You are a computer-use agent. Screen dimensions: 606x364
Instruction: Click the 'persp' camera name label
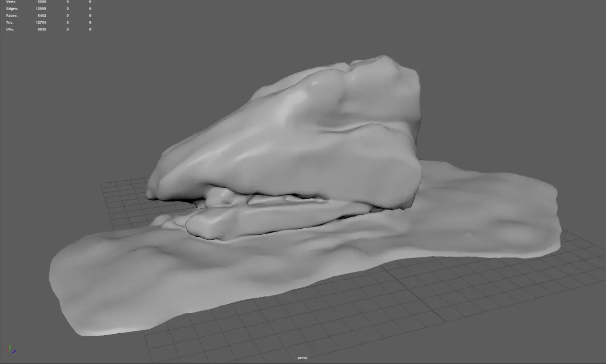coord(302,358)
